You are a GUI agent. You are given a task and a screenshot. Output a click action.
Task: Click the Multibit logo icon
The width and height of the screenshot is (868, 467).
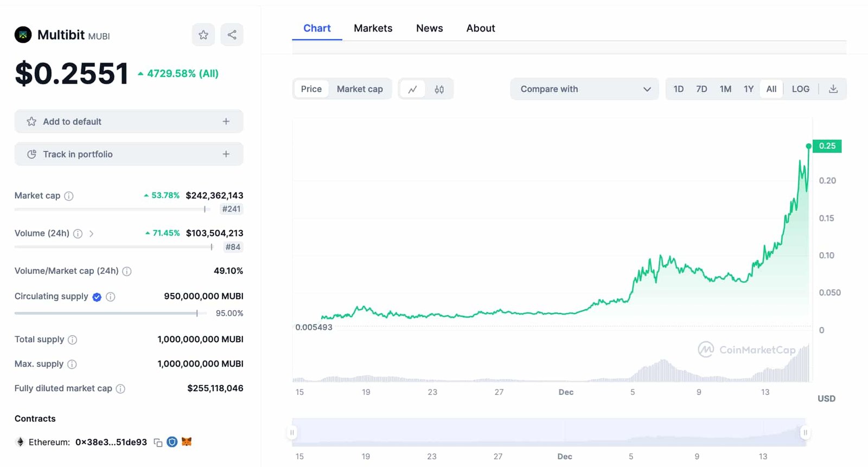[23, 35]
